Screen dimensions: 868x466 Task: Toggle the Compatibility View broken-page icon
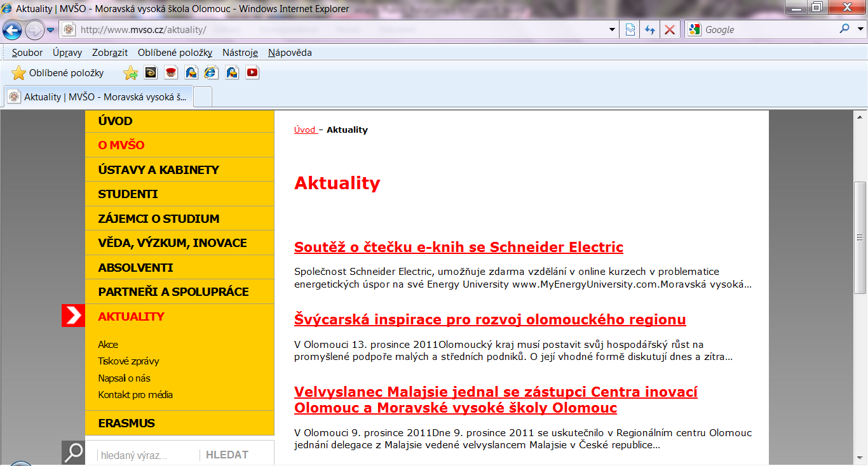[x=630, y=30]
